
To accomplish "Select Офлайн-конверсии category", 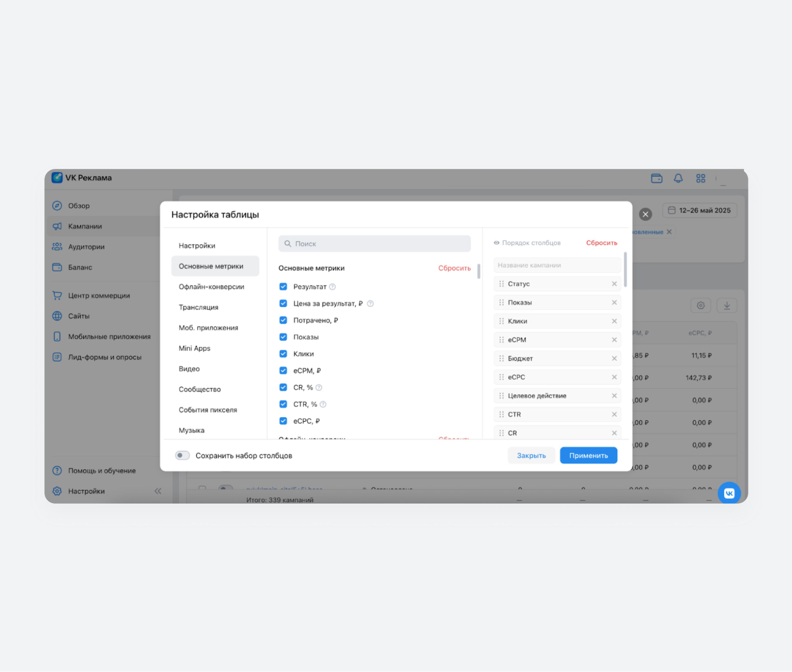I will [x=215, y=287].
